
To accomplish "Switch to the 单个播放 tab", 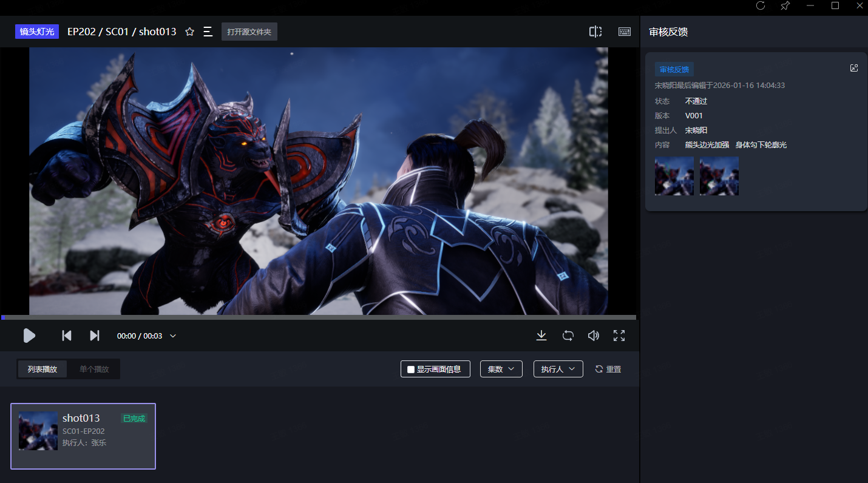I will click(94, 369).
